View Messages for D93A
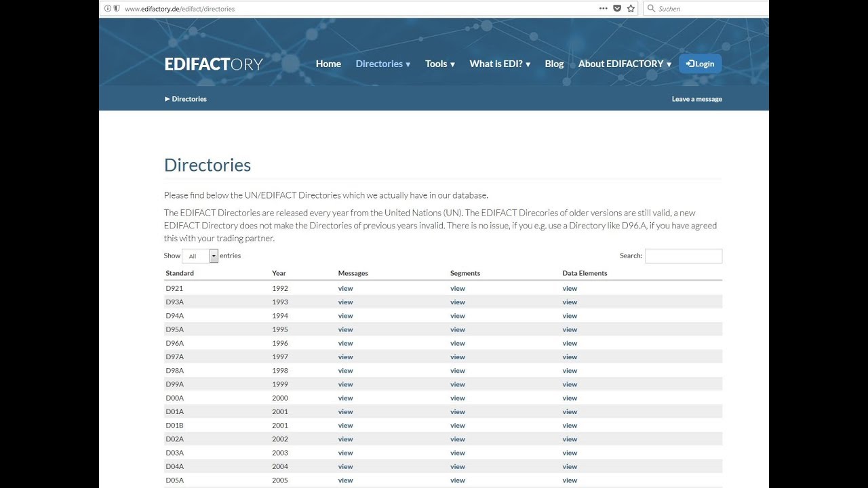Viewport: 868px width, 488px height. click(345, 302)
